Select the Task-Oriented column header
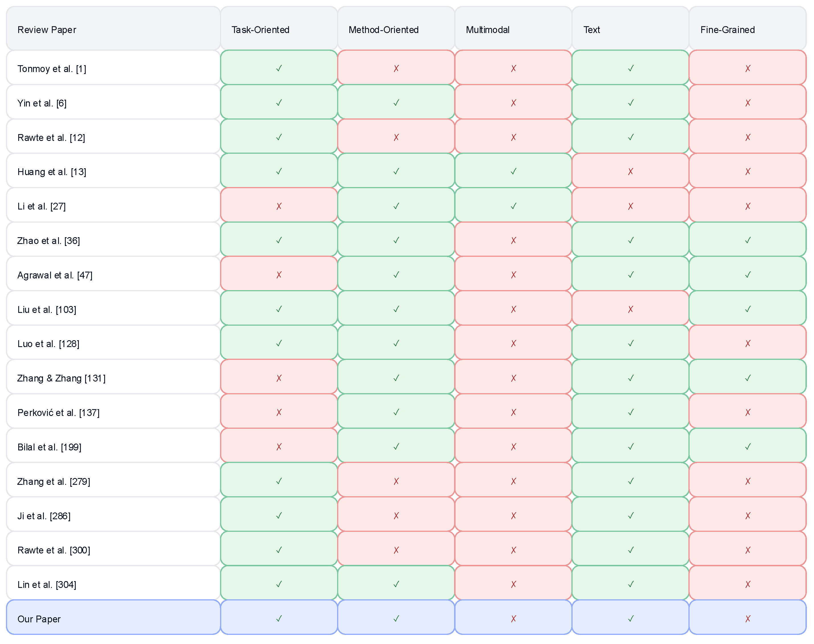The image size is (814, 644). click(x=261, y=30)
